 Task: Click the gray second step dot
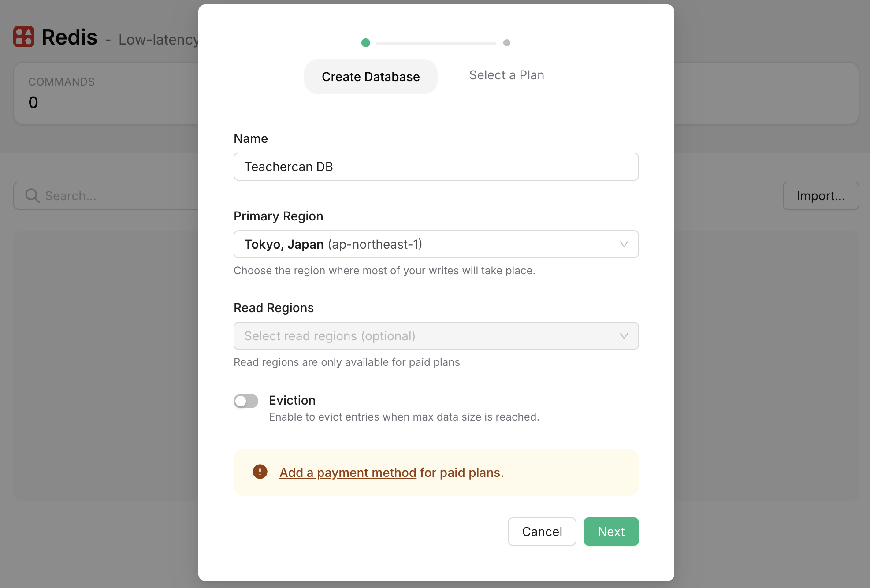507,43
